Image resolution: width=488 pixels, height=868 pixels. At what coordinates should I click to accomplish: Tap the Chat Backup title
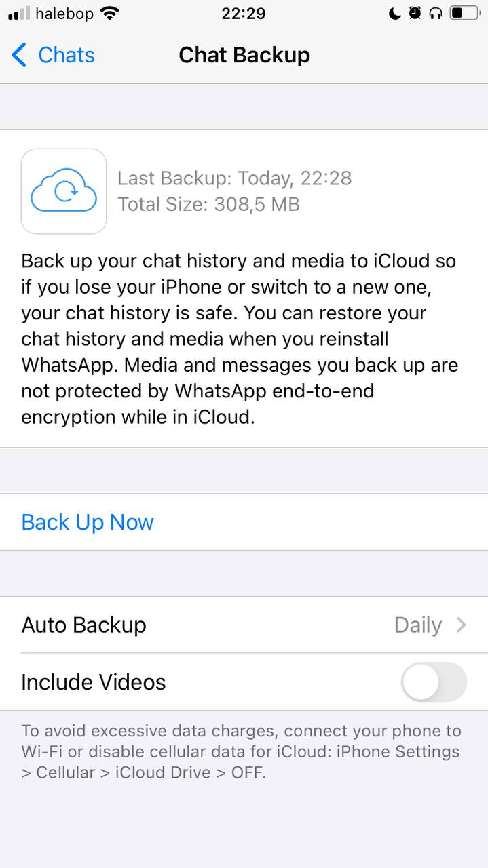[x=244, y=55]
